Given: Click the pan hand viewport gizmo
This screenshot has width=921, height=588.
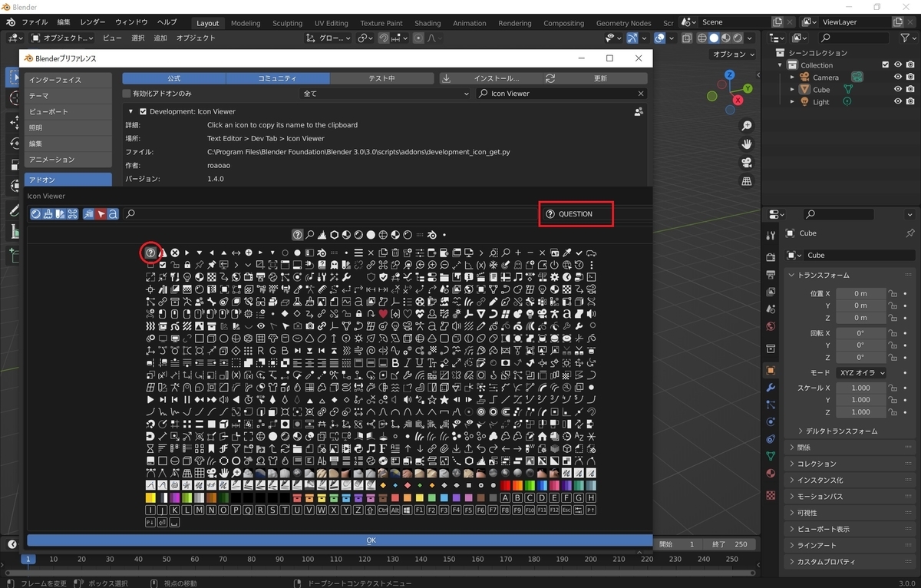Looking at the screenshot, I should coord(746,144).
